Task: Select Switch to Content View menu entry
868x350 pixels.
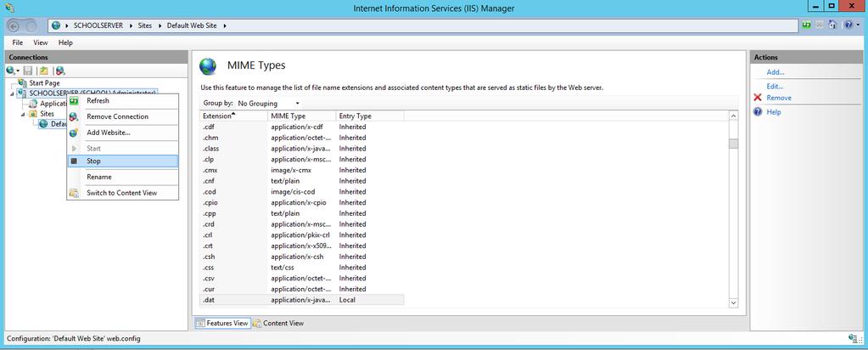Action: click(123, 193)
